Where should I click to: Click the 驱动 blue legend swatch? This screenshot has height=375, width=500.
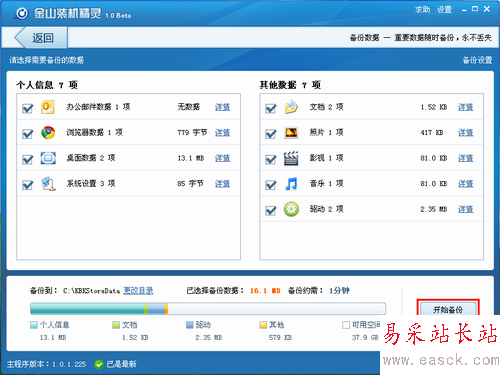[190, 325]
